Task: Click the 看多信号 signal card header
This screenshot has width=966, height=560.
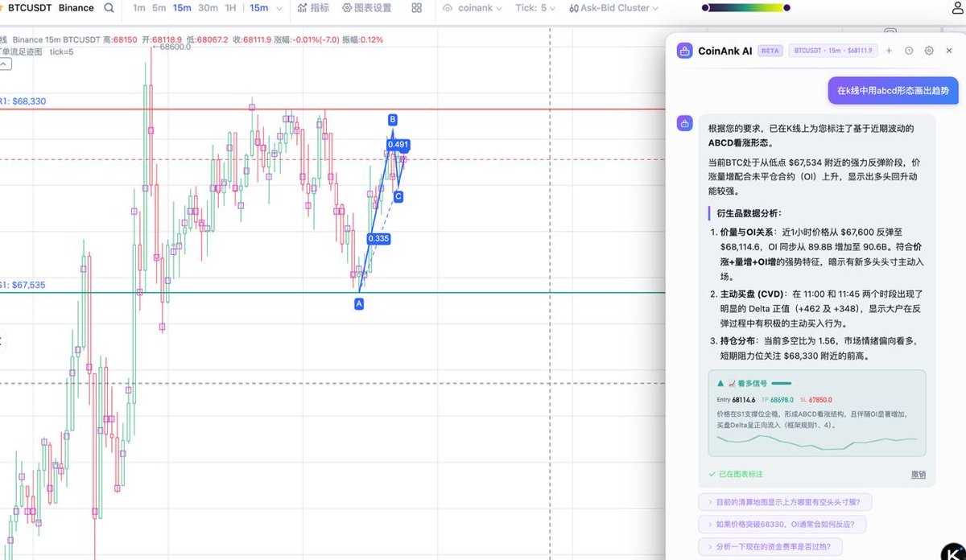Action: (754, 384)
